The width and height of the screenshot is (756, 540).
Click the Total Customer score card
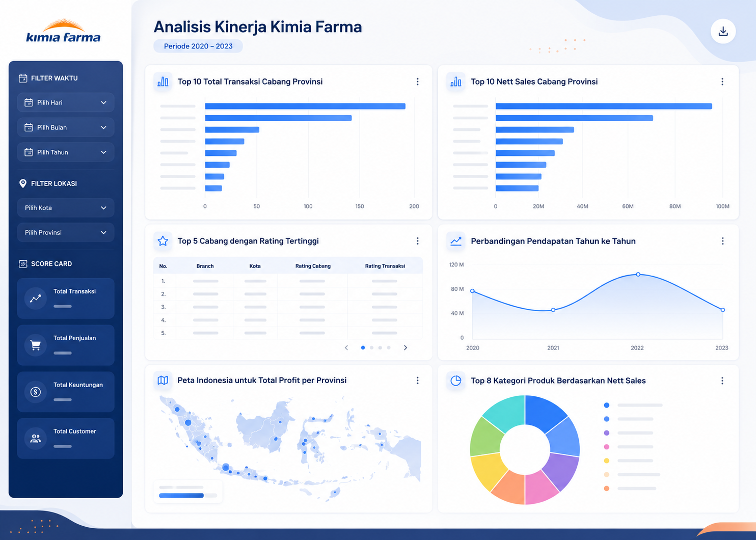(66, 439)
